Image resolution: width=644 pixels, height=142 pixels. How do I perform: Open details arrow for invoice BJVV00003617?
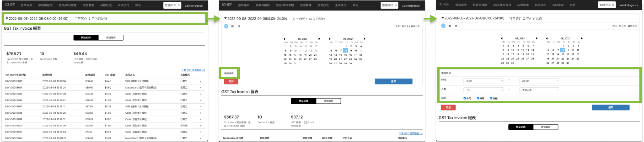[x=200, y=107]
